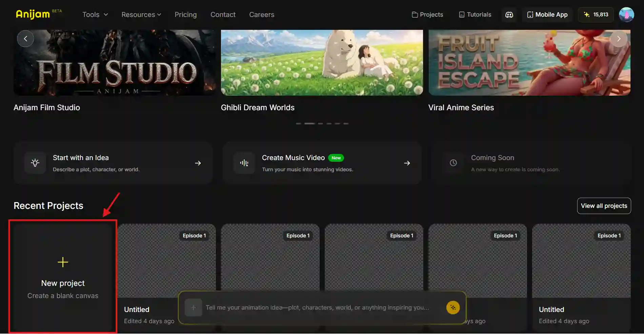Open the Fruit Island Escape banner
Viewport: 644px width, 334px height.
tap(529, 63)
